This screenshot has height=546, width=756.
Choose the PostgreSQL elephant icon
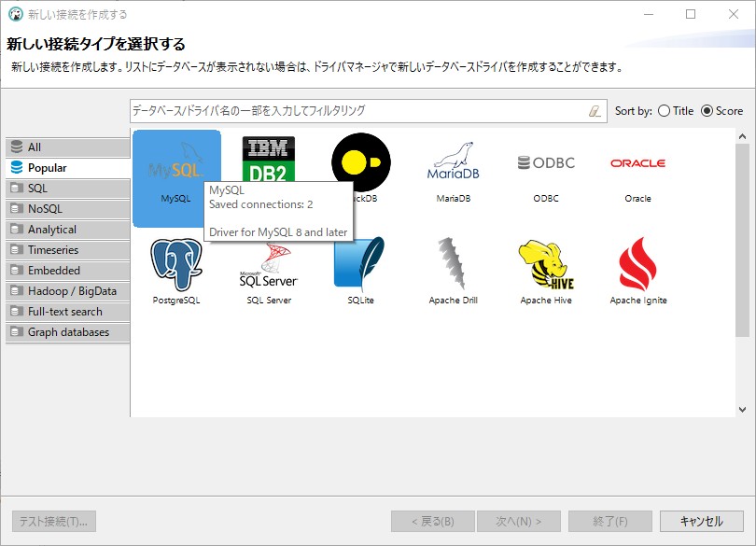[x=176, y=264]
